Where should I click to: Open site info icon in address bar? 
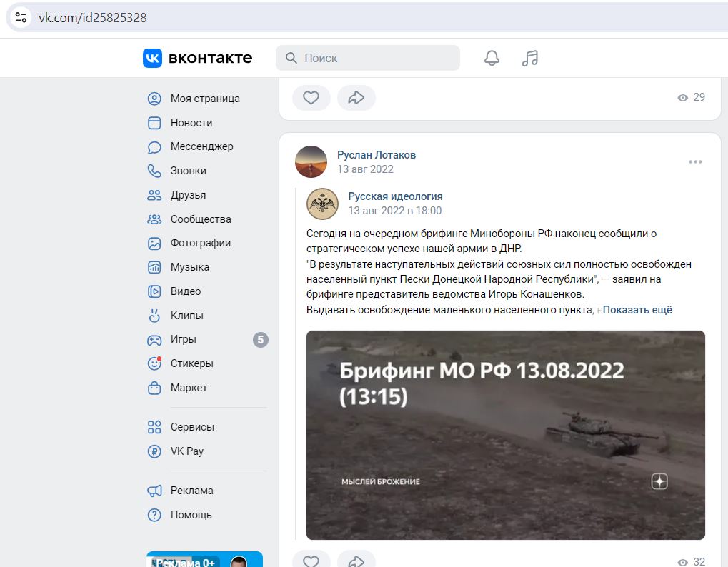pos(21,18)
